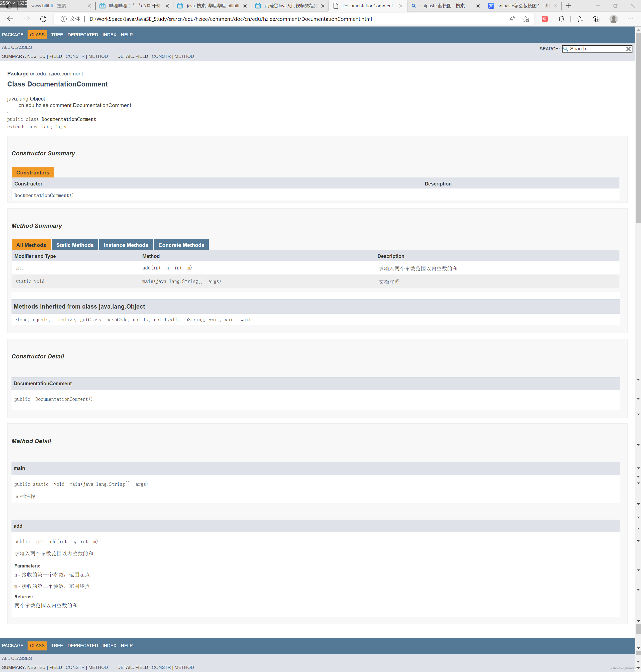641x672 pixels.
Task: Click the browser profile avatar
Action: 613,19
